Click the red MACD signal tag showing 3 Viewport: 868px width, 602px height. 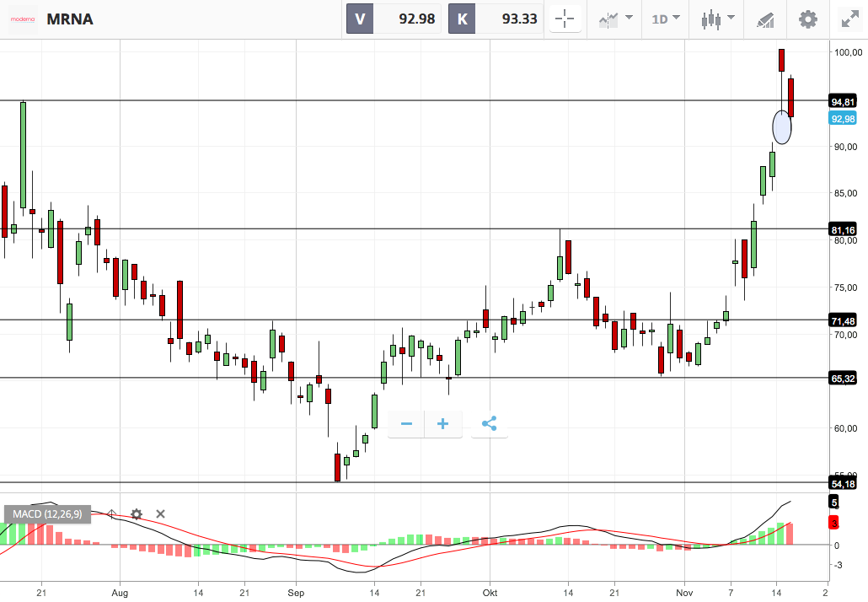833,522
